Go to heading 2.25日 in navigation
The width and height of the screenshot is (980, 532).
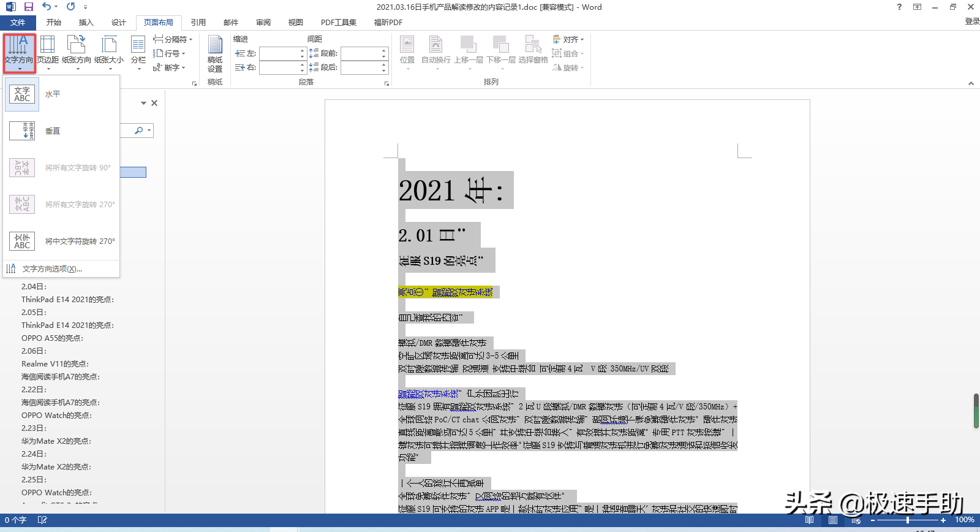click(x=34, y=480)
